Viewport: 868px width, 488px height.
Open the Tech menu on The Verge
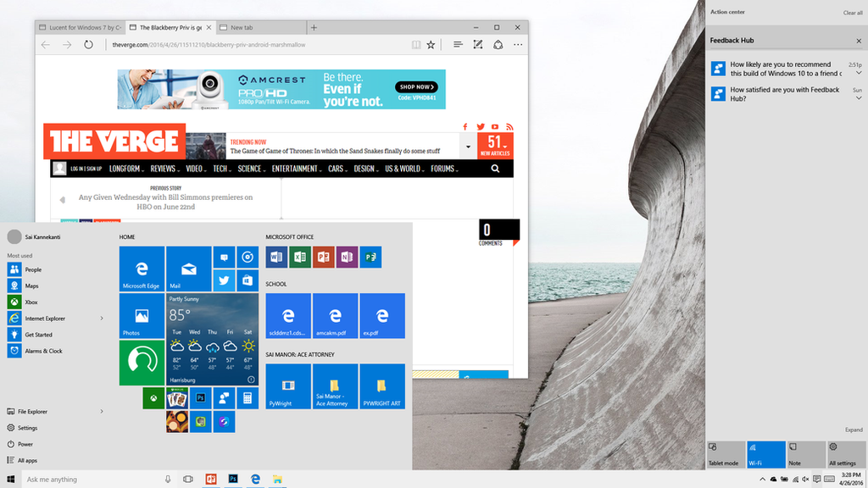[x=222, y=169]
